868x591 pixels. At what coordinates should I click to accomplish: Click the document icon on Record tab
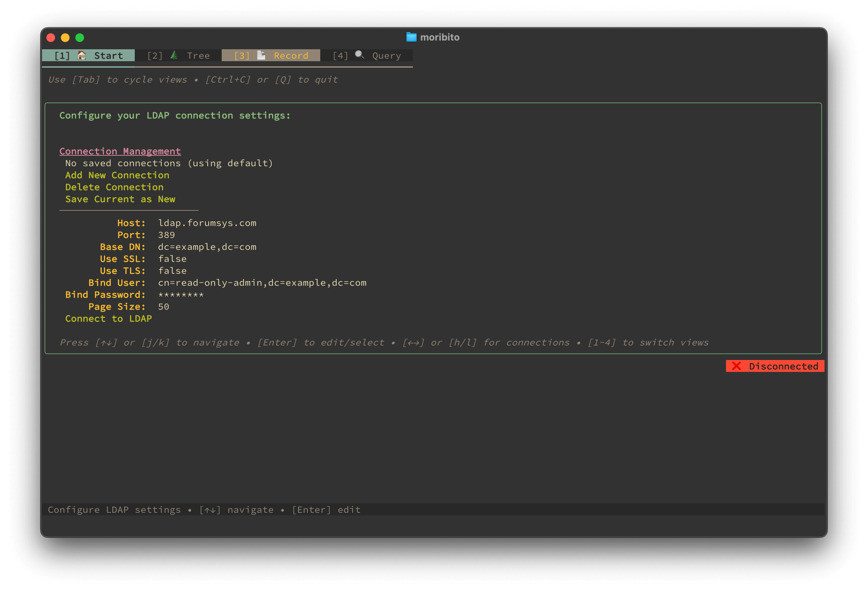coord(261,55)
